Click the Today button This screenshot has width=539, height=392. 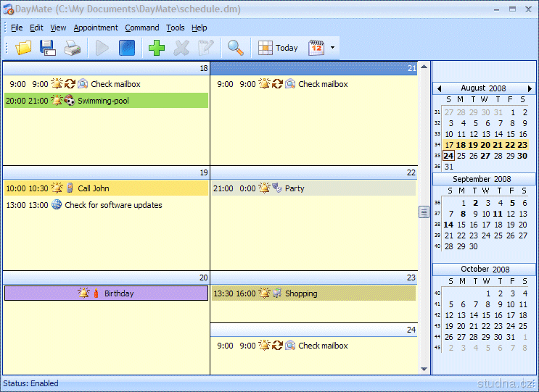279,48
